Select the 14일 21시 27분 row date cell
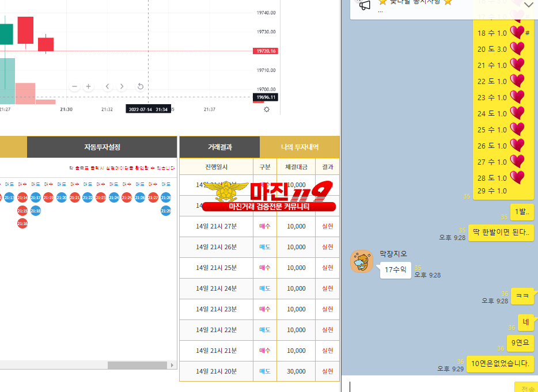This screenshot has height=392, width=538. click(216, 226)
